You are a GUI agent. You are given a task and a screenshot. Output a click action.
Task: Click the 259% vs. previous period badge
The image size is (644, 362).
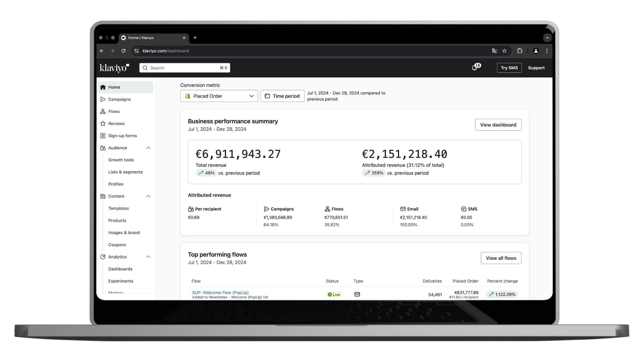point(373,173)
